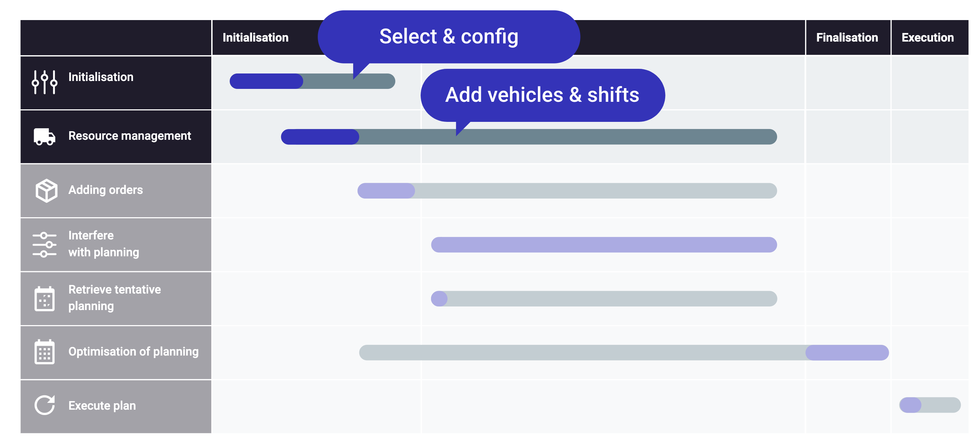The width and height of the screenshot is (980, 438).
Task: Click the Resource management row label
Action: click(x=130, y=136)
